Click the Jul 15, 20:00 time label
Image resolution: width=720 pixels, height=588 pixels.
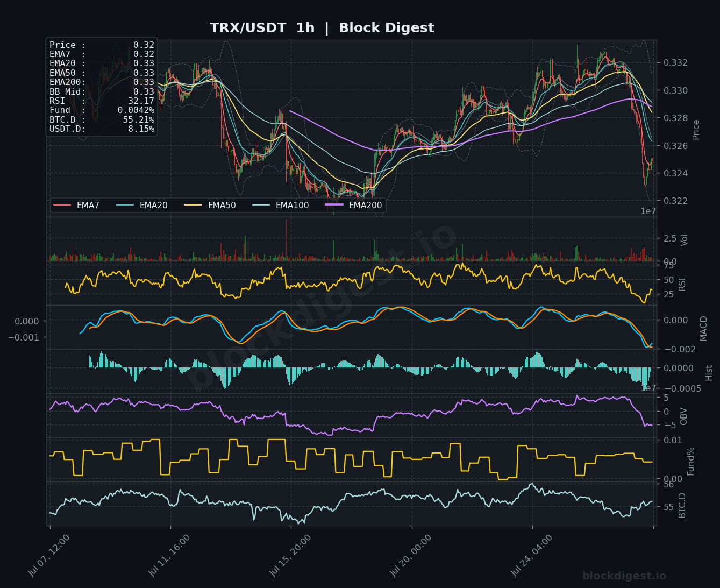pos(290,556)
